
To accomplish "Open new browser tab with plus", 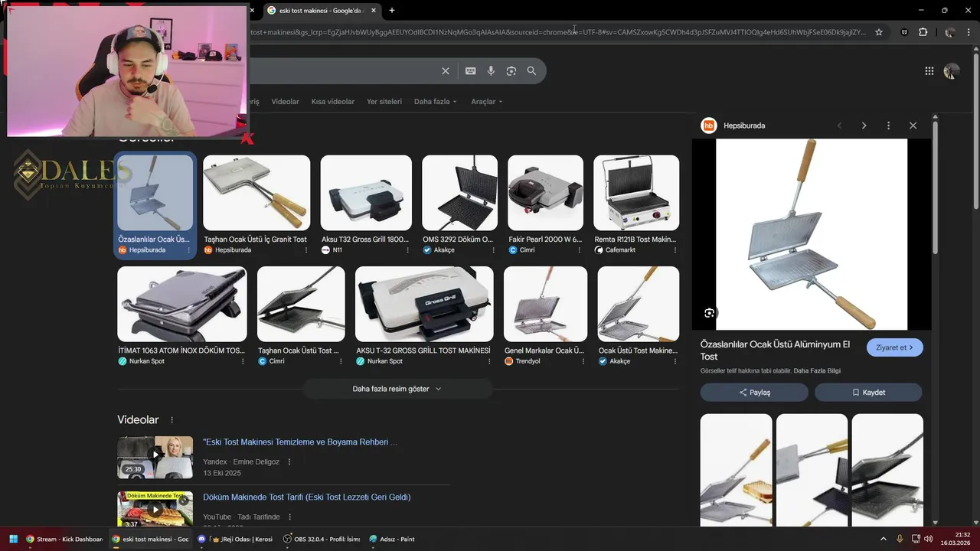I will [x=392, y=10].
